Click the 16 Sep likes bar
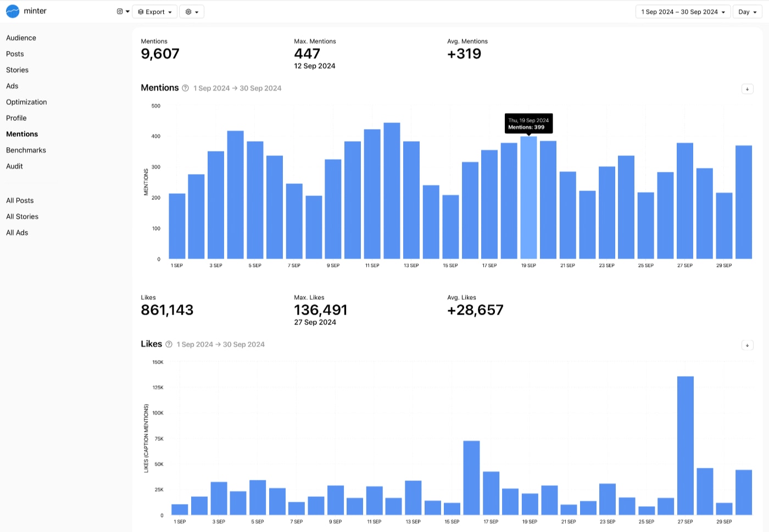Image resolution: width=769 pixels, height=532 pixels. [471, 478]
